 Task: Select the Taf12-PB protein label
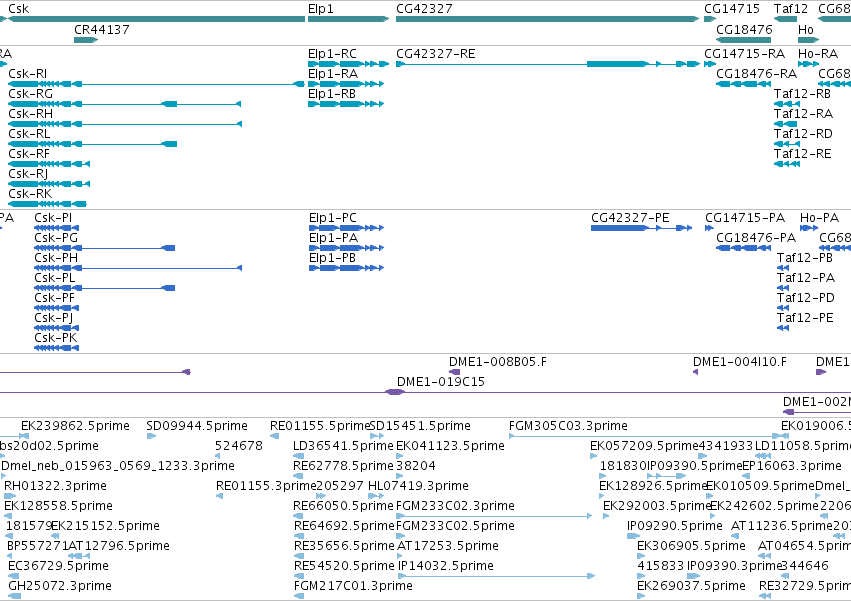pos(805,258)
